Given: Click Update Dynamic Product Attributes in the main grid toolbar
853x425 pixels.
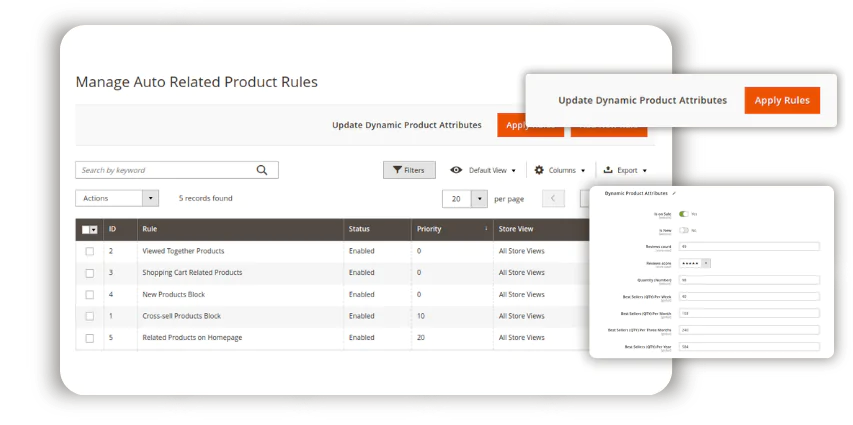Looking at the screenshot, I should click(x=407, y=125).
